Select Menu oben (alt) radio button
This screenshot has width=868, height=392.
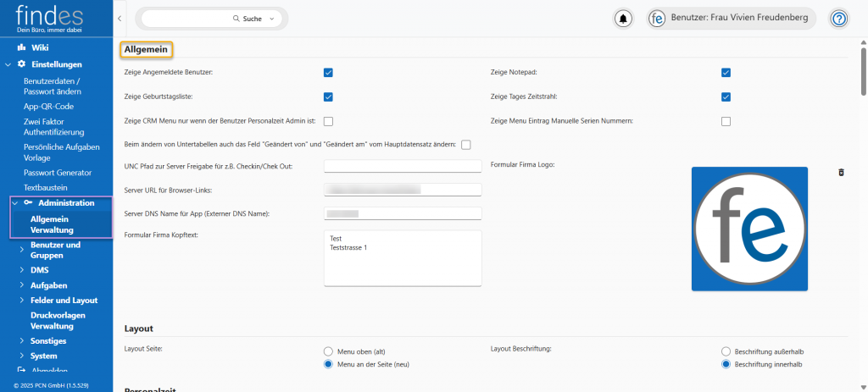coord(328,351)
